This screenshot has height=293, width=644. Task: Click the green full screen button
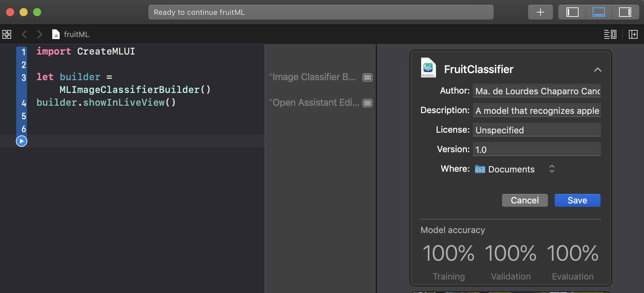(37, 12)
